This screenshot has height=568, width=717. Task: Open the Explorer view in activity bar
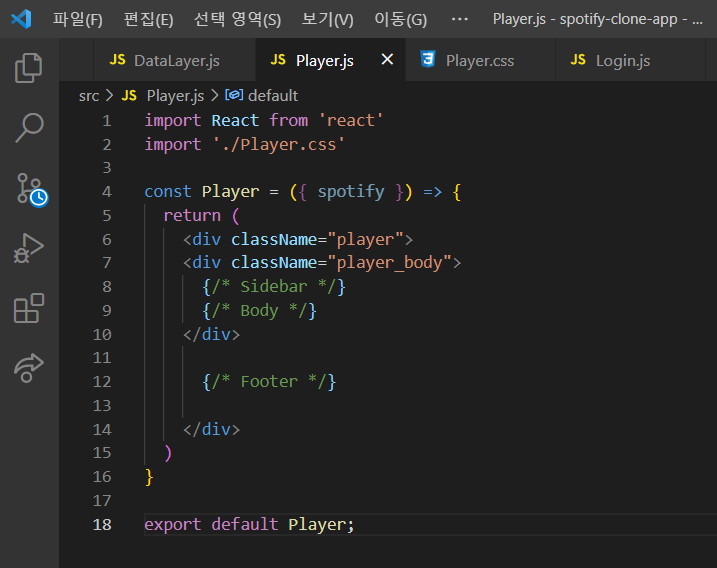(29, 68)
